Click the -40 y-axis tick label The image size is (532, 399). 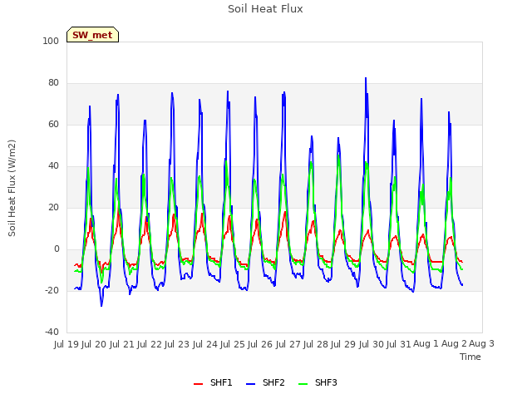[52, 332]
